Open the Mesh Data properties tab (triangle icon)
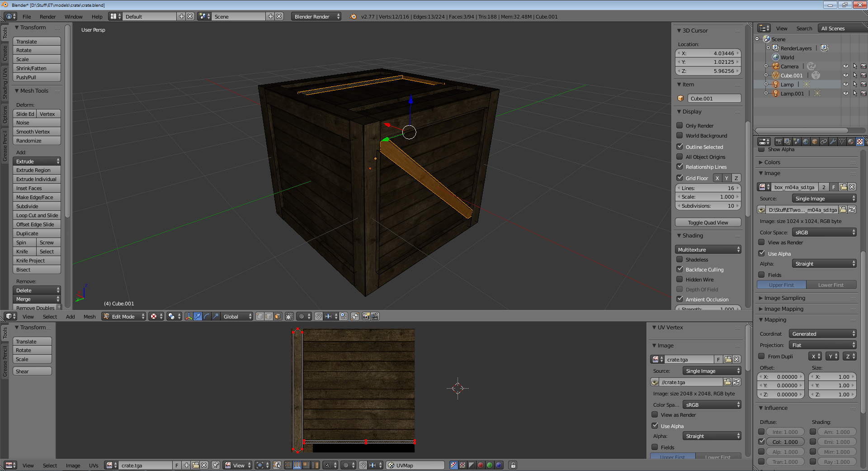Screen dimensions: 868x471 click(842, 142)
